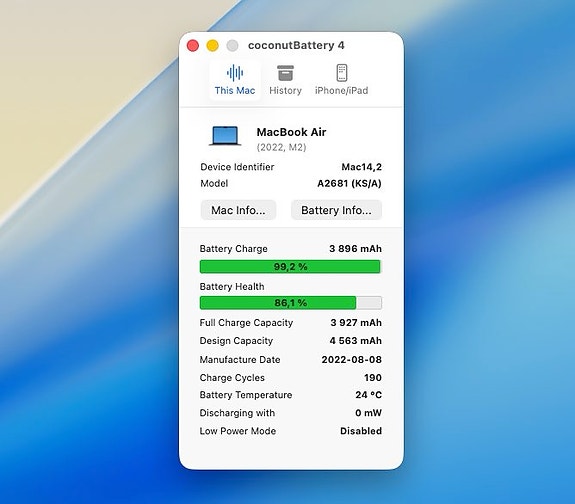Click the Model label
This screenshot has height=504, width=575.
click(214, 183)
